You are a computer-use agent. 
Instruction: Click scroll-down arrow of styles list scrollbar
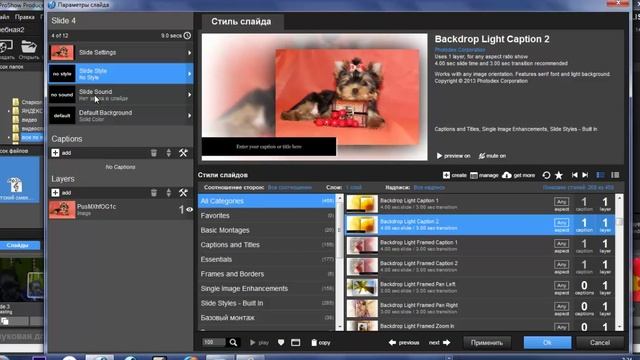pos(620,327)
